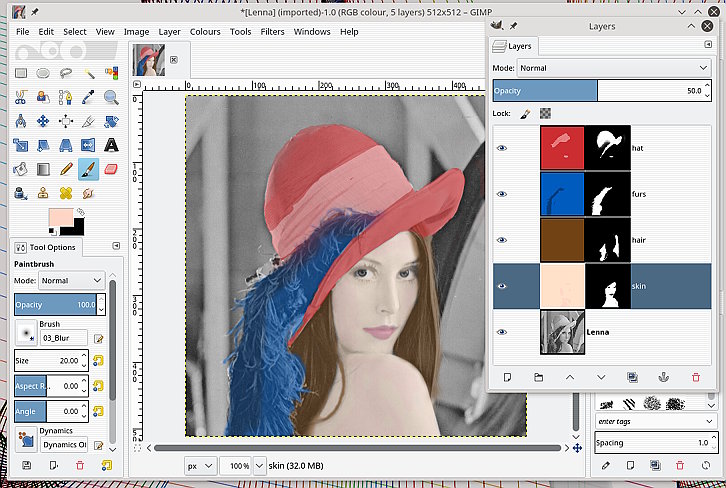Open the Paintbrush Mode dropdown
Image resolution: width=726 pixels, height=488 pixels.
pos(71,281)
